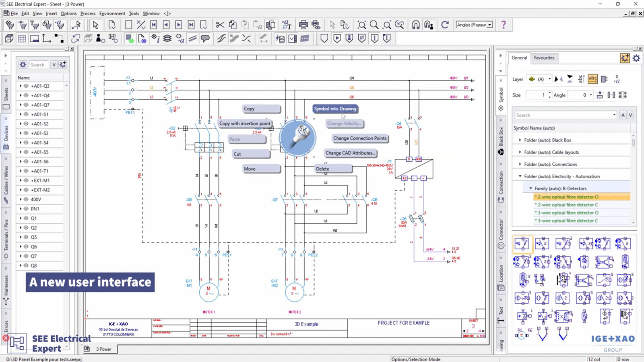
Task: Click the coordinate axes origin icon
Action: [x=47, y=39]
